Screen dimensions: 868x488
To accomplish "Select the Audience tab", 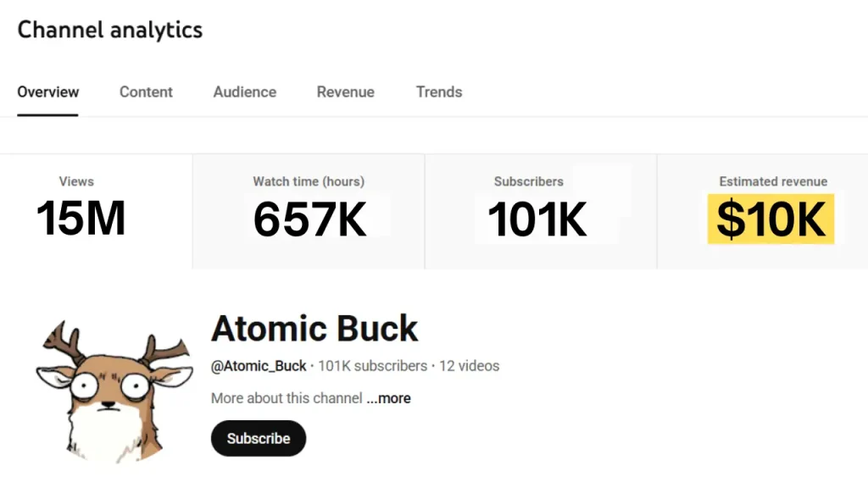I will tap(244, 92).
